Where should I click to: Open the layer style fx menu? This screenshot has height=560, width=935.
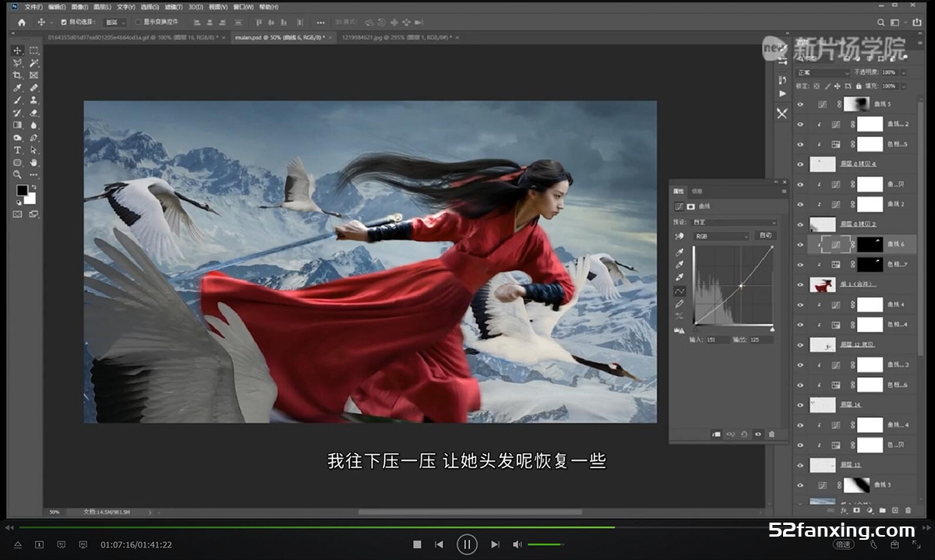tap(844, 511)
